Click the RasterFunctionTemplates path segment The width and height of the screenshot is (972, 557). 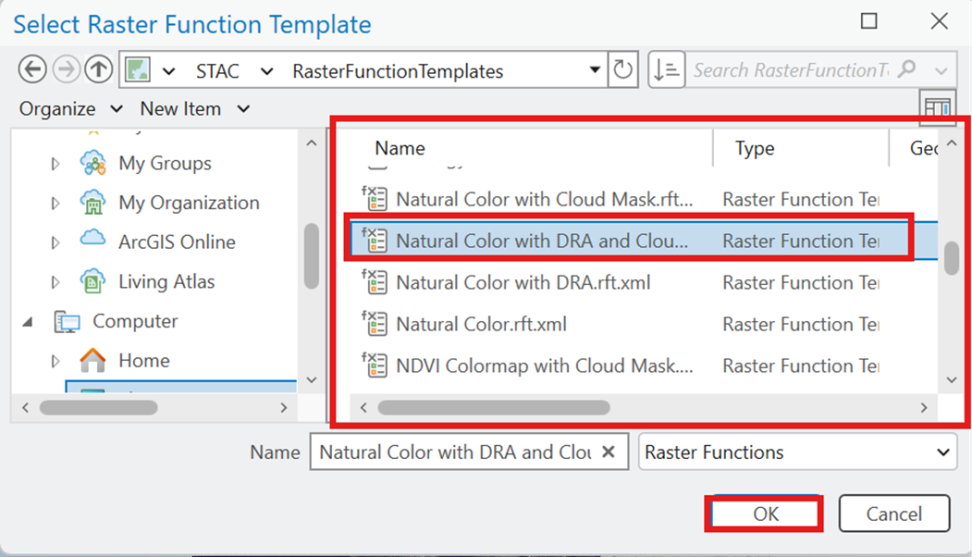pyautogui.click(x=397, y=71)
